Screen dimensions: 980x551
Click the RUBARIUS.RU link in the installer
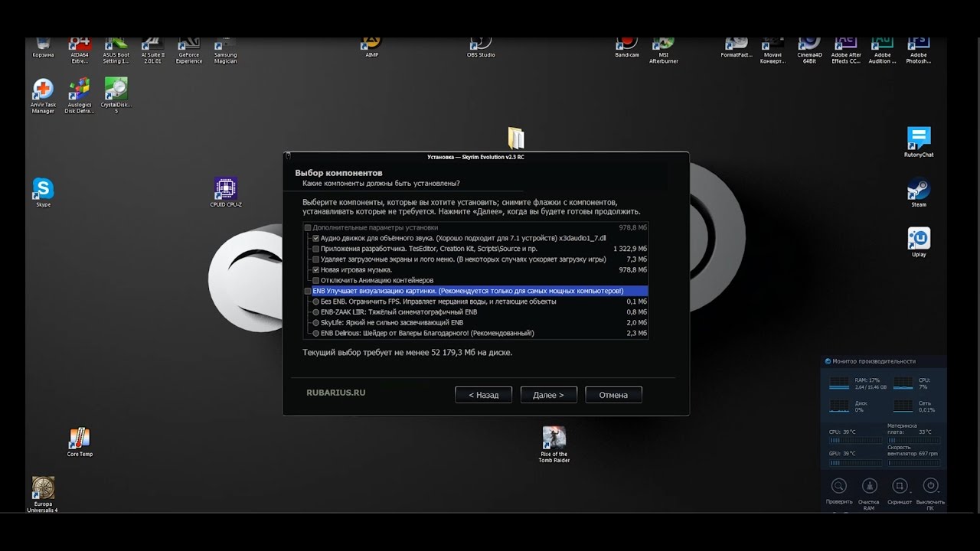coord(336,393)
